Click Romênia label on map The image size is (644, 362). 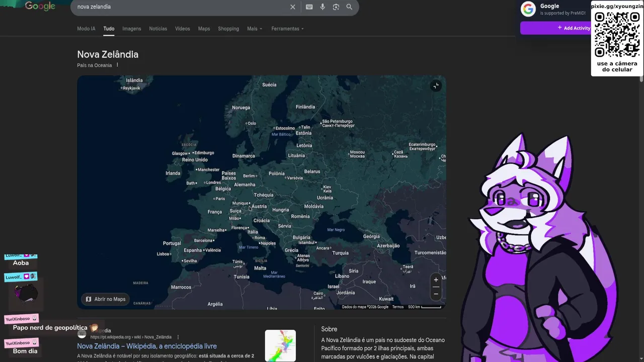tap(300, 216)
